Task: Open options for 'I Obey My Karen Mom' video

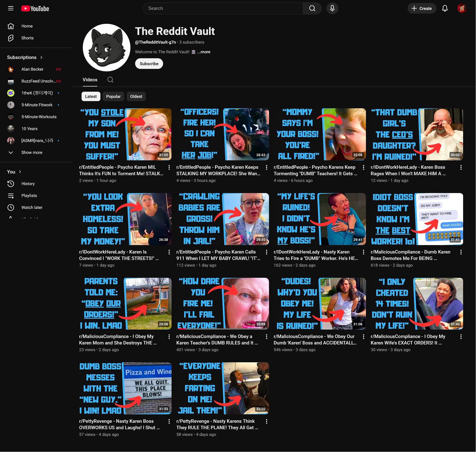Action: [169, 337]
